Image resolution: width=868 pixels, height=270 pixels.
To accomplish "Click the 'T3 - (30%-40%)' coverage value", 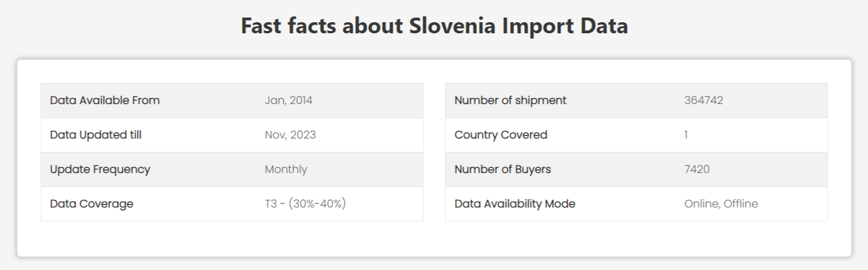I will click(x=306, y=204).
